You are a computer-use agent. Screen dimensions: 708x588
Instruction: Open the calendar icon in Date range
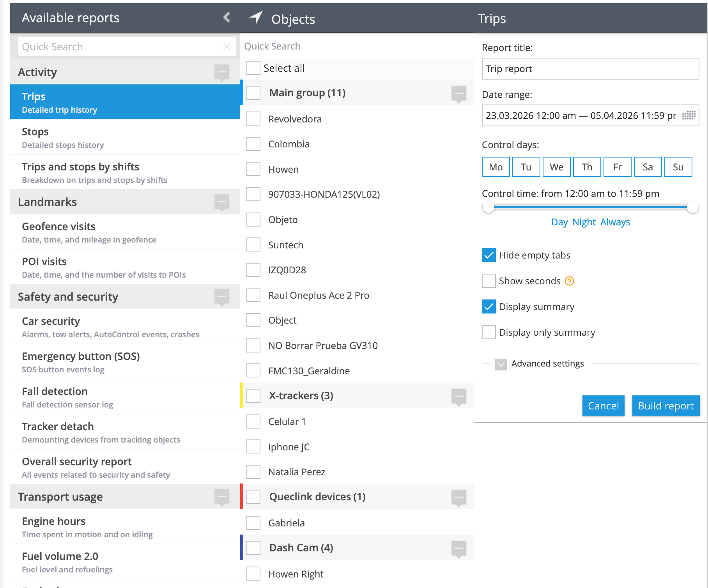[689, 115]
